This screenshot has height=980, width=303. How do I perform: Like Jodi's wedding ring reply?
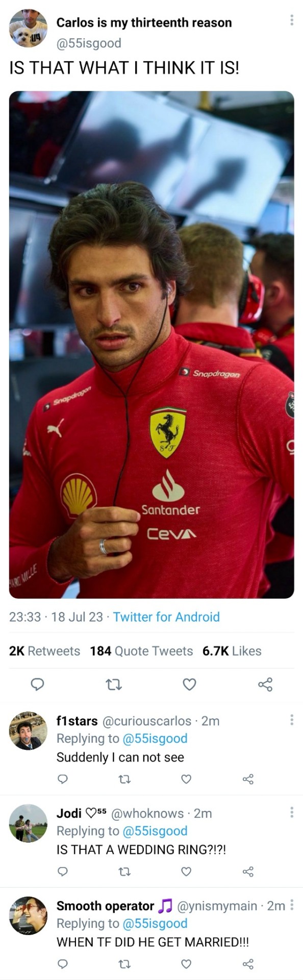(186, 871)
